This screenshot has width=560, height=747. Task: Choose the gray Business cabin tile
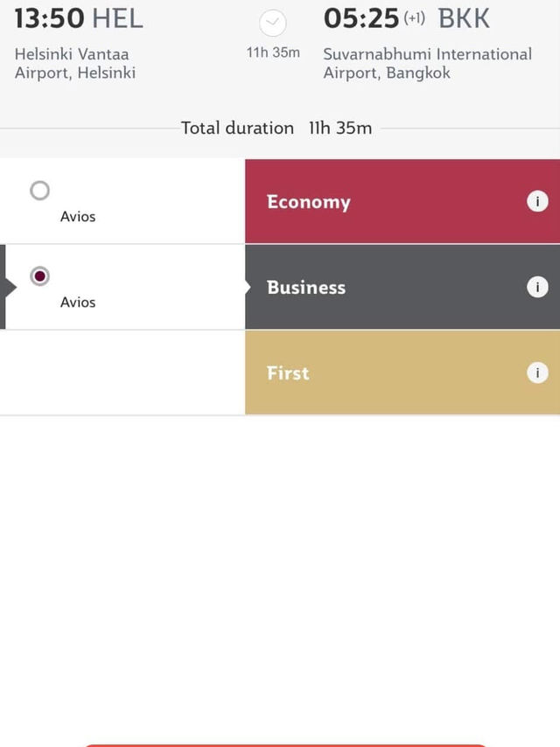pyautogui.click(x=402, y=287)
